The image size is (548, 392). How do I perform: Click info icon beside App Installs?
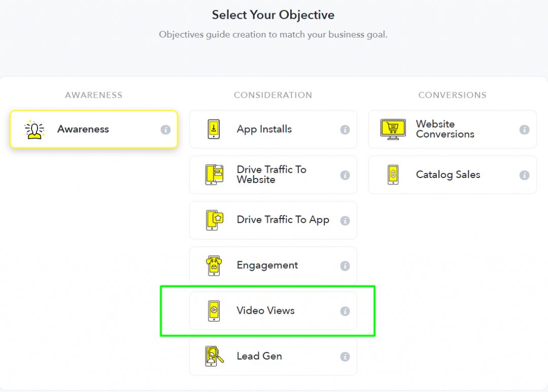[345, 130]
